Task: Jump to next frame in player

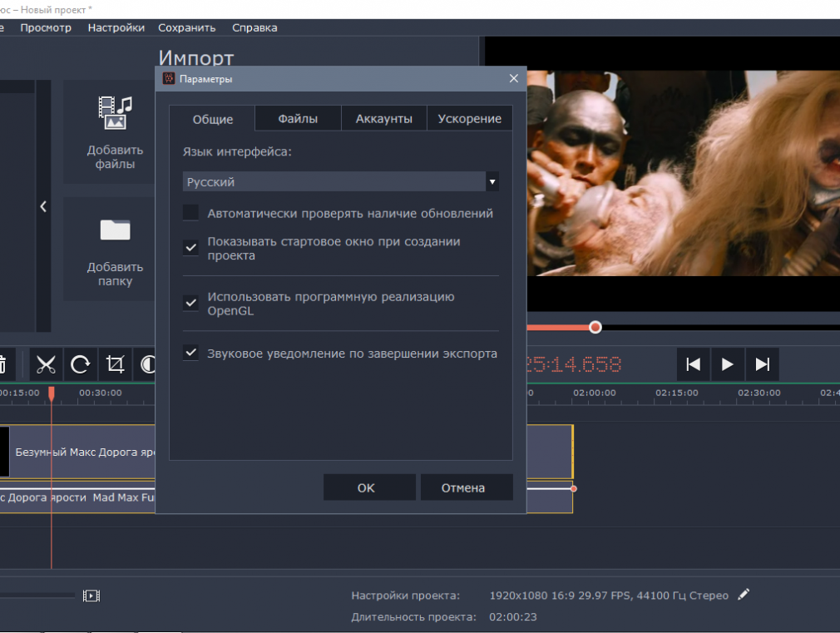Action: [x=762, y=364]
